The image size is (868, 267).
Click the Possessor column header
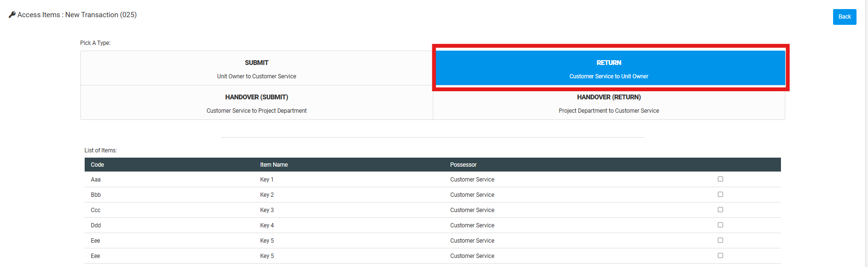click(x=463, y=165)
